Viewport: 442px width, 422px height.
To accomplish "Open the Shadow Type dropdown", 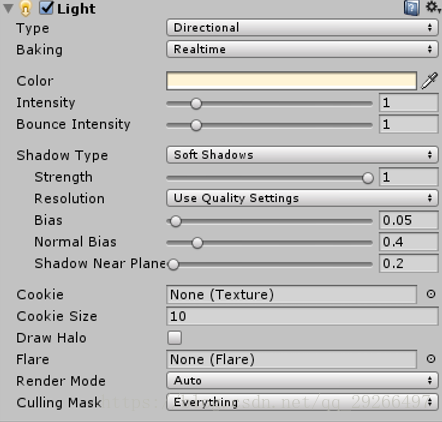I will click(302, 155).
